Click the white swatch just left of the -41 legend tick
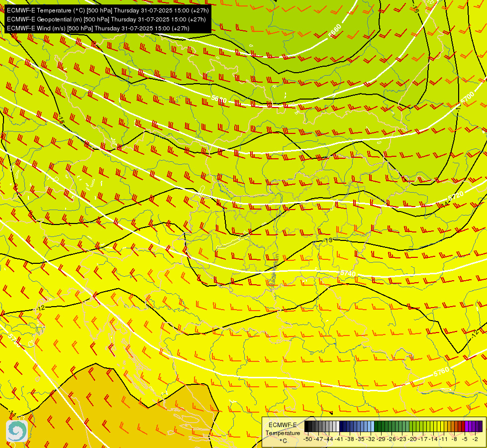 click(338, 426)
